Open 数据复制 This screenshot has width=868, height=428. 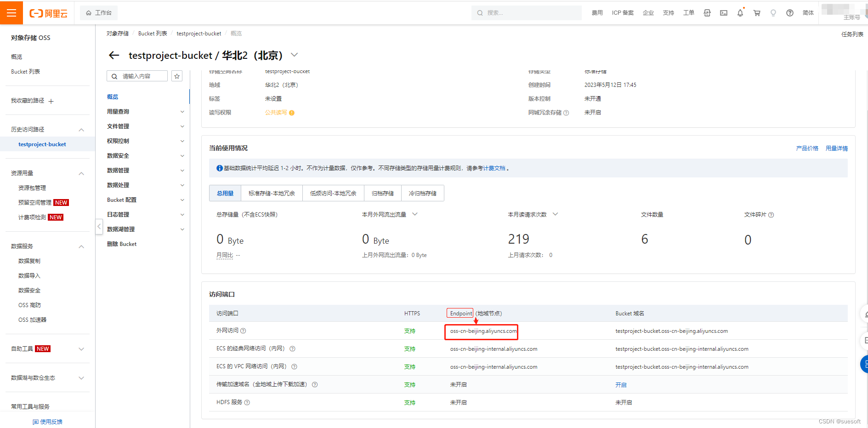tap(29, 261)
